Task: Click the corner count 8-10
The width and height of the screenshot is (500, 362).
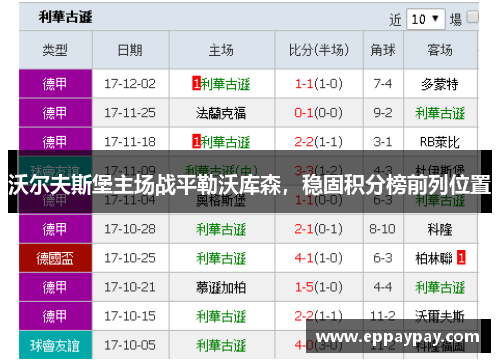Action: pyautogui.click(x=383, y=229)
